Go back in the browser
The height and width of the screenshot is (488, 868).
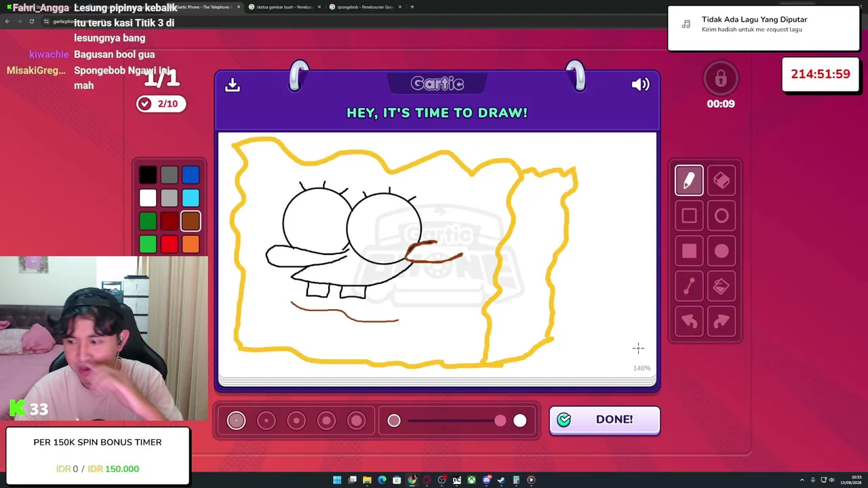tap(7, 22)
